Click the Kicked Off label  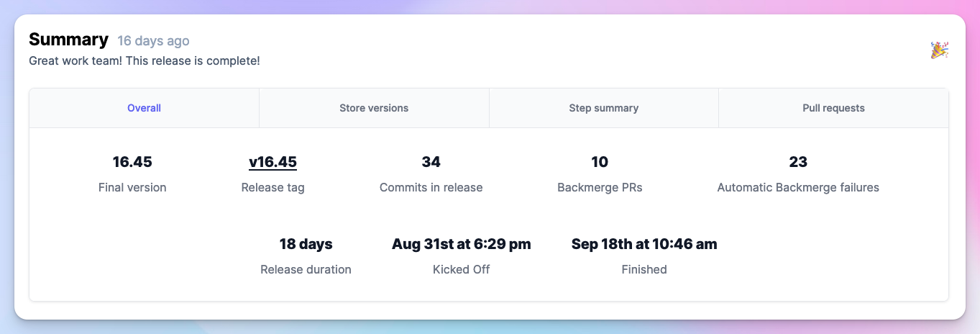click(x=462, y=269)
